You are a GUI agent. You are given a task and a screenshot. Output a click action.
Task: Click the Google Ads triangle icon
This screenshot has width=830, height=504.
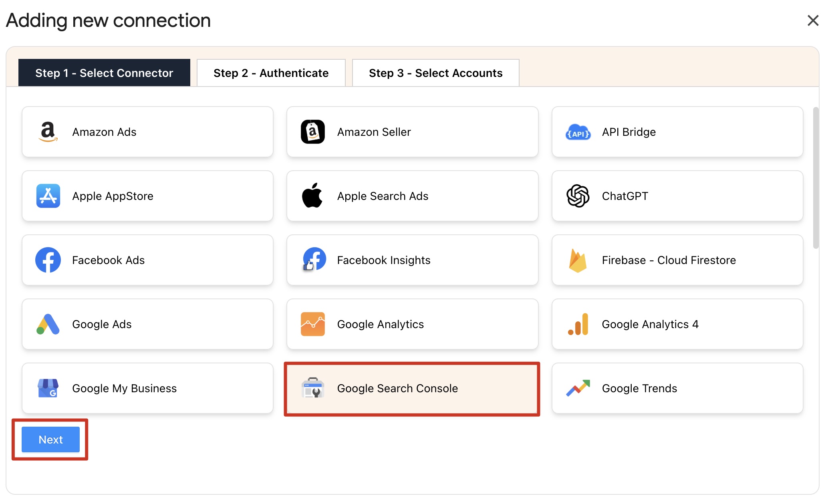[x=48, y=324]
